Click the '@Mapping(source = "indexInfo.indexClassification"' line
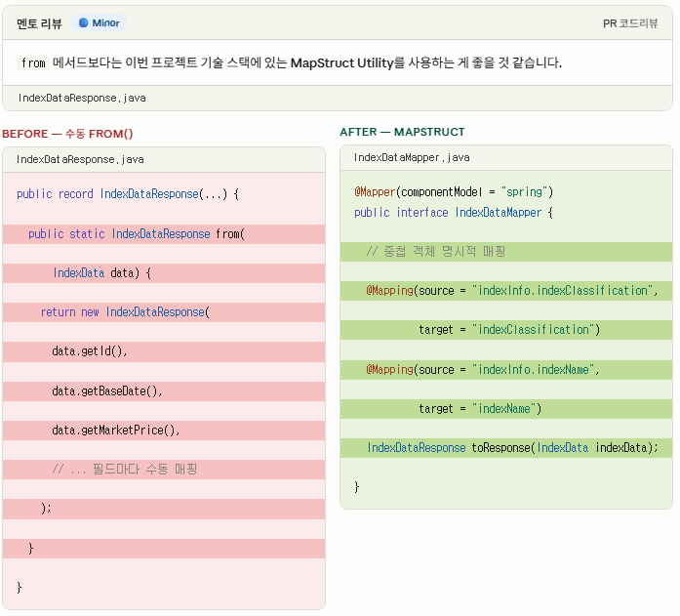The image size is (680, 616). [506, 291]
